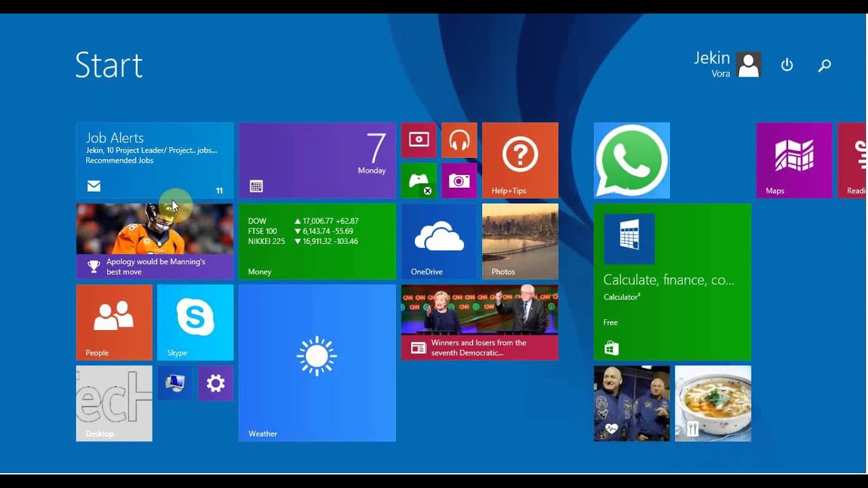Open the Money tile with stock indexes
This screenshot has width=868, height=488.
point(317,241)
